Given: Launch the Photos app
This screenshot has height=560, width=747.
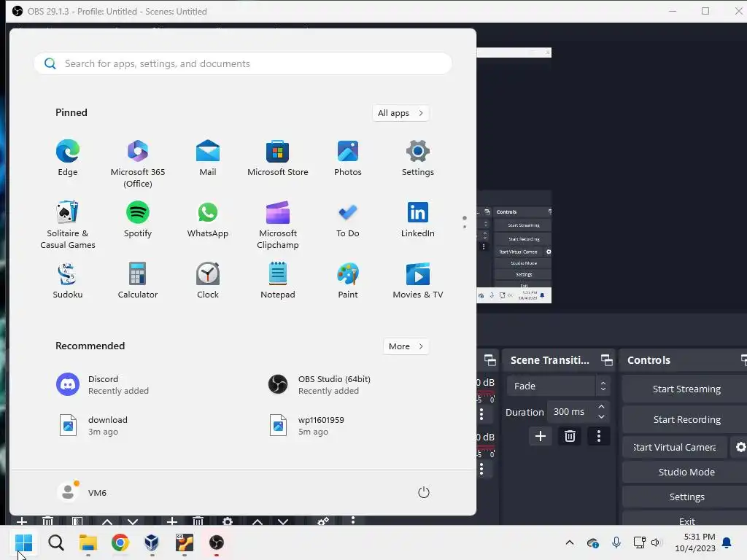Looking at the screenshot, I should click(348, 158).
